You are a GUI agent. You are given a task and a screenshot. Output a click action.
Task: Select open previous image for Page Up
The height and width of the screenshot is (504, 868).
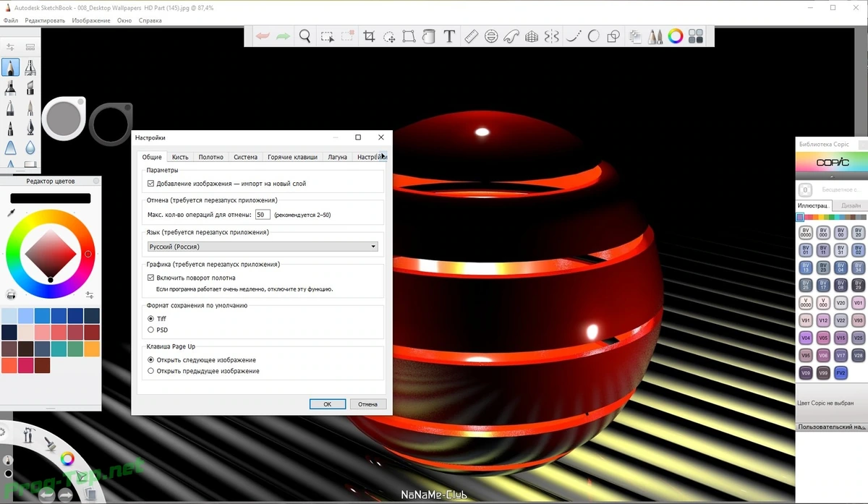[150, 371]
